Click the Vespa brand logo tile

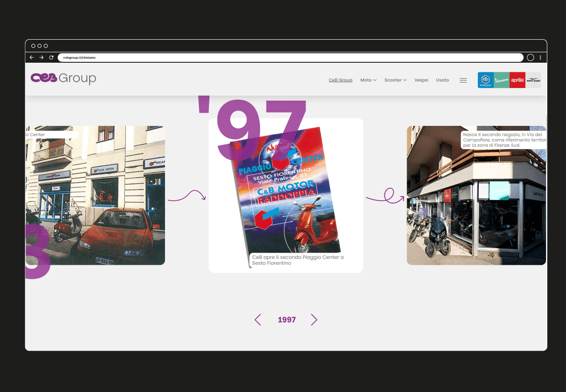tap(502, 80)
